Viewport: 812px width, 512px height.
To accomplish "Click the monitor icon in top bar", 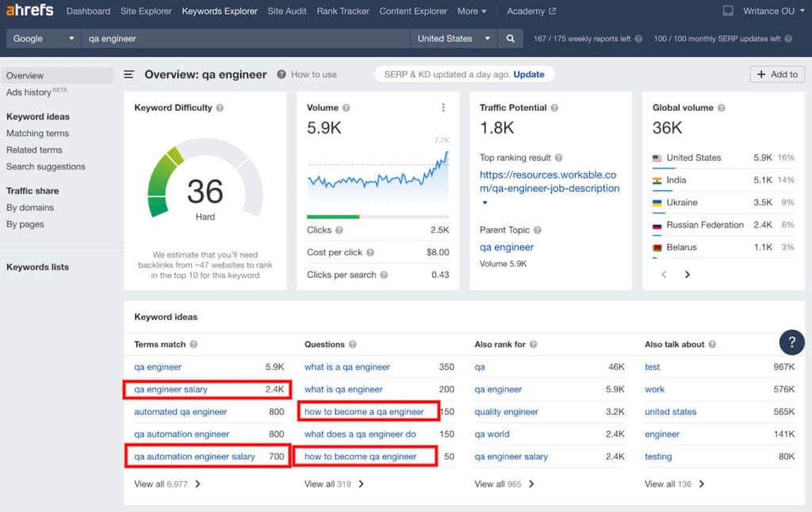I will click(728, 11).
